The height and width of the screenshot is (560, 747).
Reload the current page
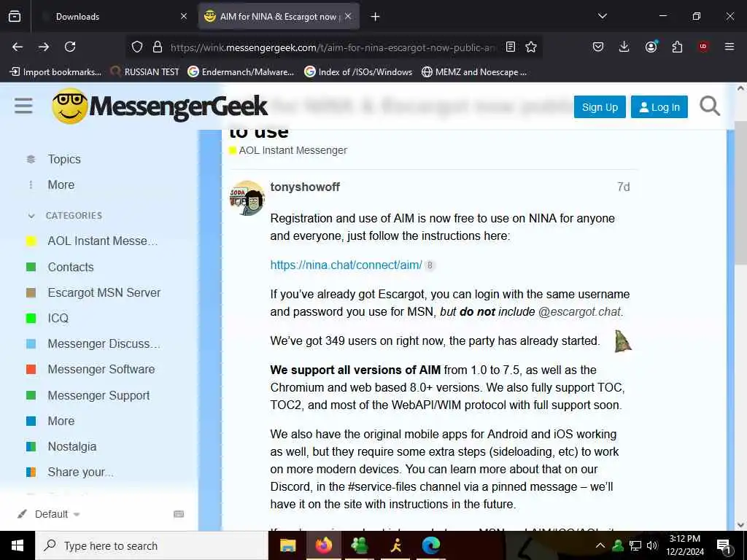click(70, 47)
